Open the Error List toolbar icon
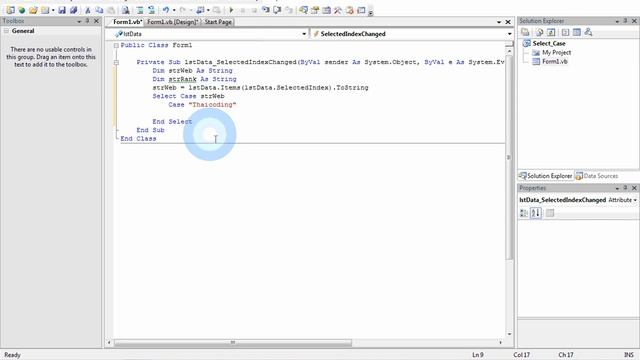This screenshot has width=640, height=360. (350, 10)
